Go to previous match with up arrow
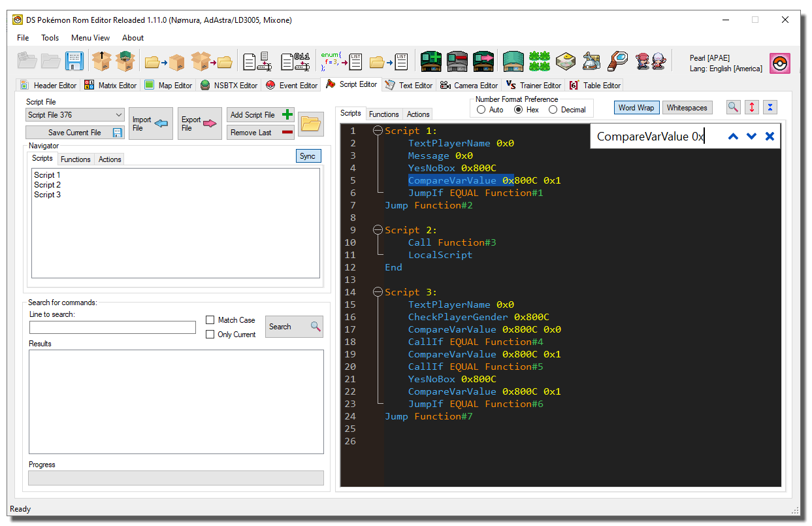 (x=733, y=137)
